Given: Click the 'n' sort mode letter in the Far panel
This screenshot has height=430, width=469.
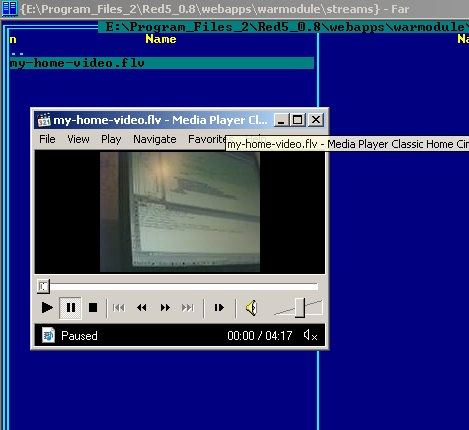Looking at the screenshot, I should tap(13, 39).
